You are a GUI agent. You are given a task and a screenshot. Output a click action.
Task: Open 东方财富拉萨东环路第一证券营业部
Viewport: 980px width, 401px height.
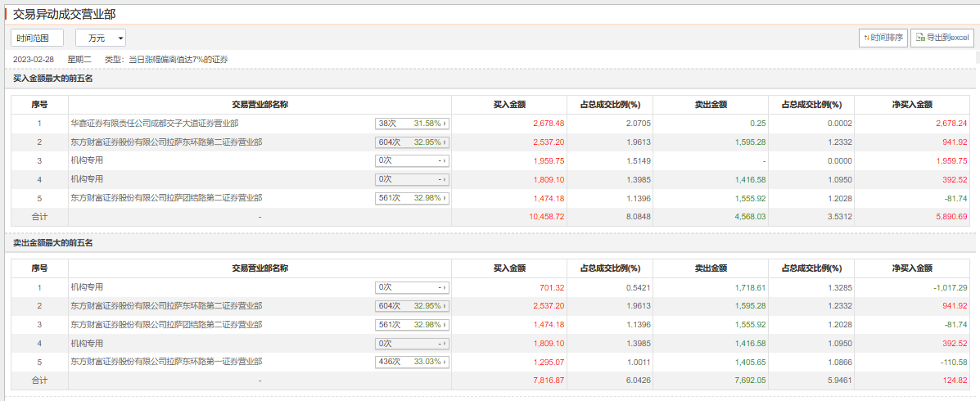click(x=166, y=362)
